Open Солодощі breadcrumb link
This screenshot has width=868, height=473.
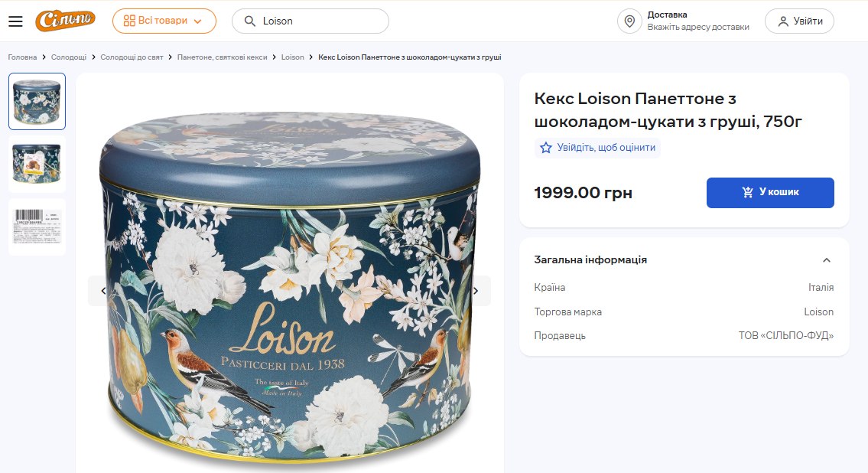tap(69, 57)
